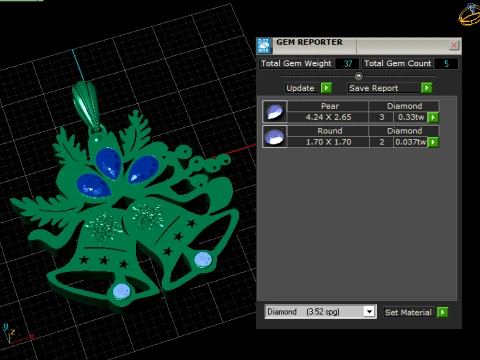The height and width of the screenshot is (360, 480).
Task: Click the Diamond cell in Round row
Action: 404,131
